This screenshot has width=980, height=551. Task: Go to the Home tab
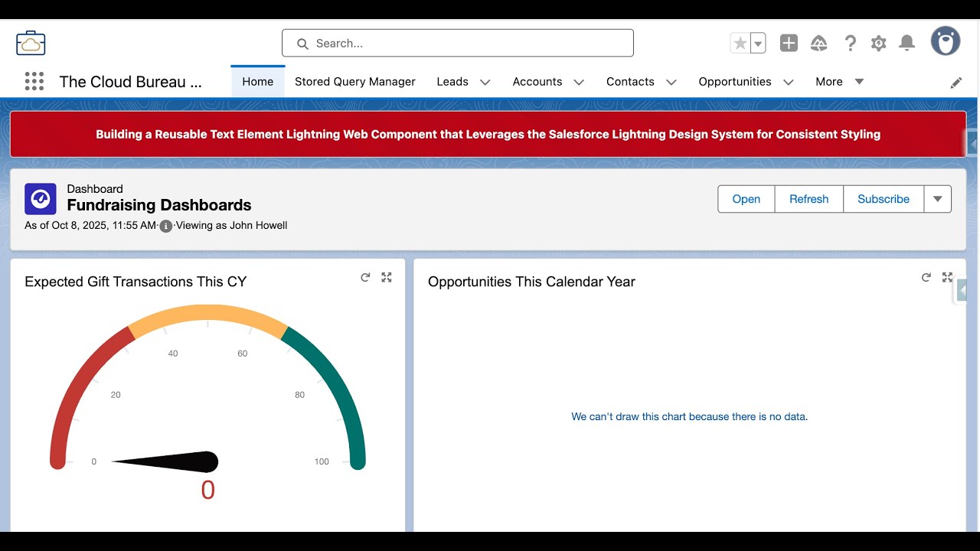tap(258, 82)
